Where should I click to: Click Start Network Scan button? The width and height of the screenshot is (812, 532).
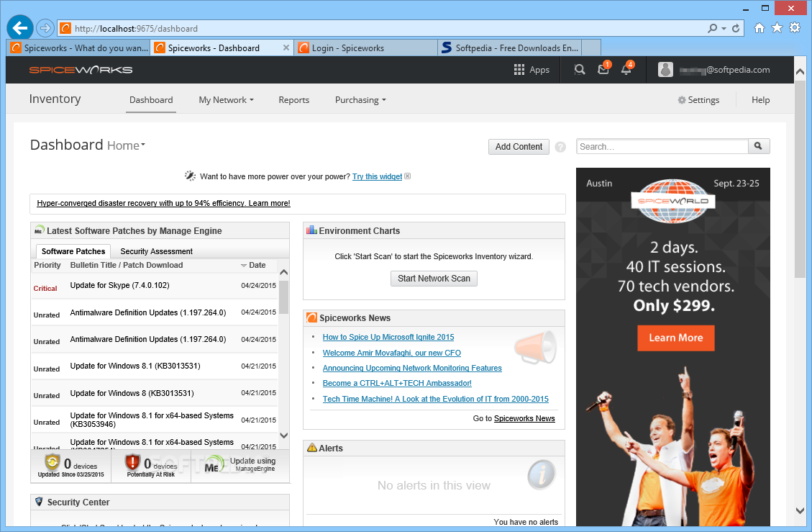coord(434,279)
